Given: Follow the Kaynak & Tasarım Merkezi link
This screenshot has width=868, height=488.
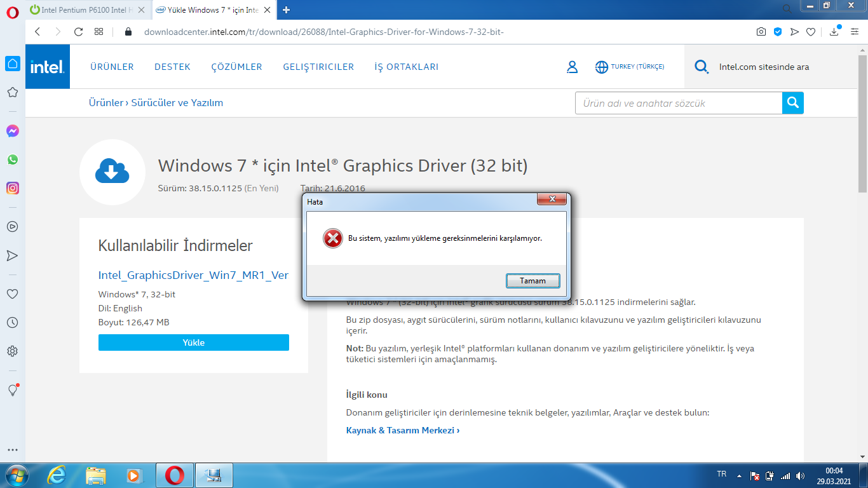Looking at the screenshot, I should (x=403, y=430).
